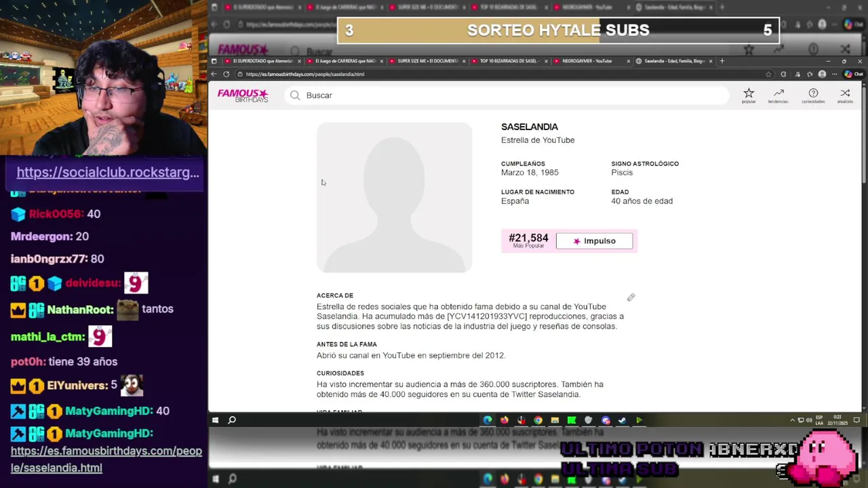Open the popular star icon
This screenshot has width=868, height=488.
(x=749, y=95)
